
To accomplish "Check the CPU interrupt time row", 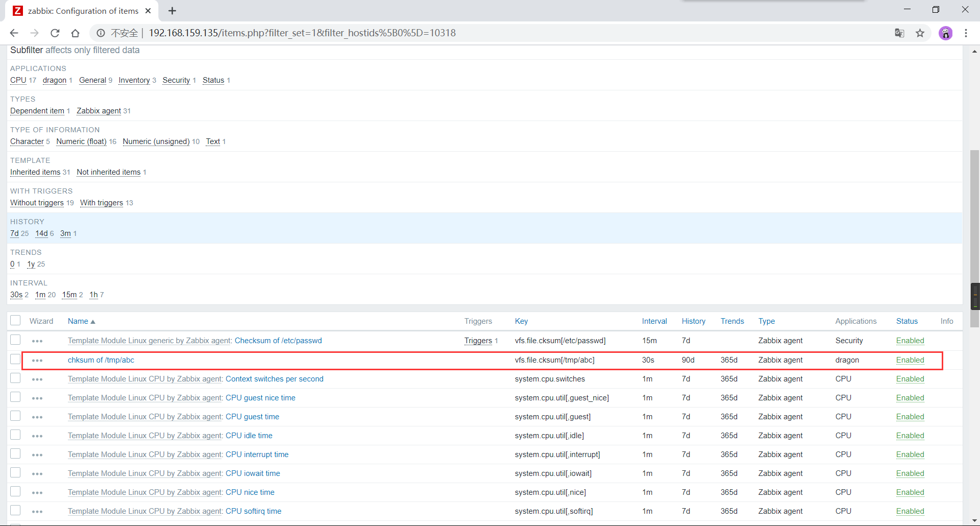I will click(x=15, y=453).
